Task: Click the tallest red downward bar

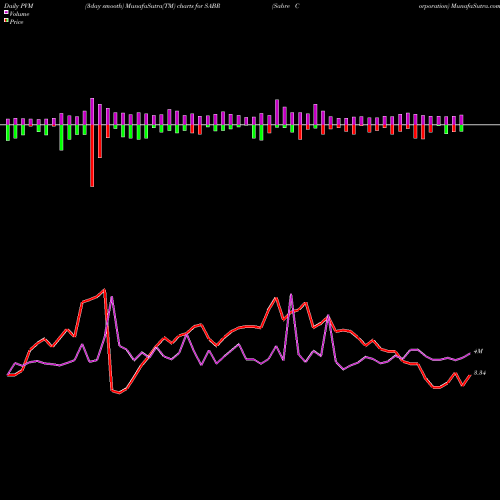Action: (92, 156)
